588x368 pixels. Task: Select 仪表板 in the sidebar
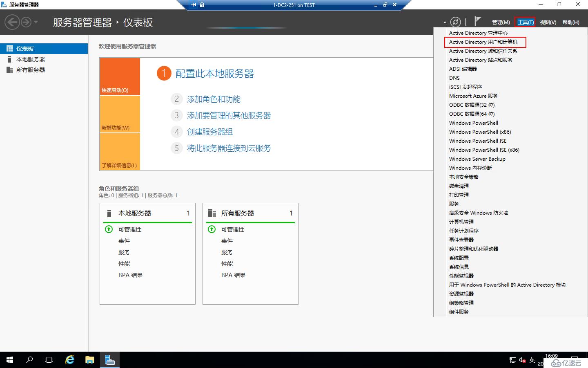[x=44, y=49]
